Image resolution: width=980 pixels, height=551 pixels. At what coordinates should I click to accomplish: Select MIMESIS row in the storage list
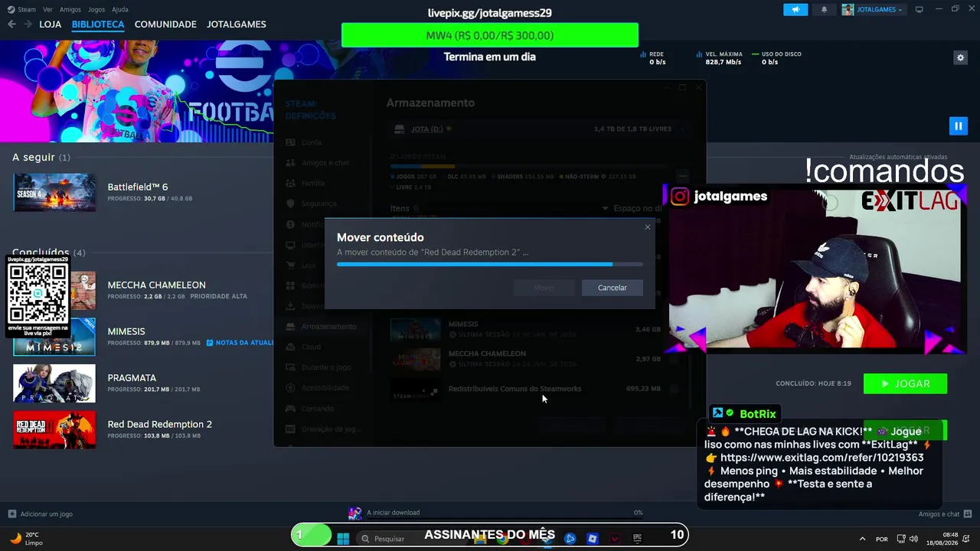pyautogui.click(x=536, y=330)
